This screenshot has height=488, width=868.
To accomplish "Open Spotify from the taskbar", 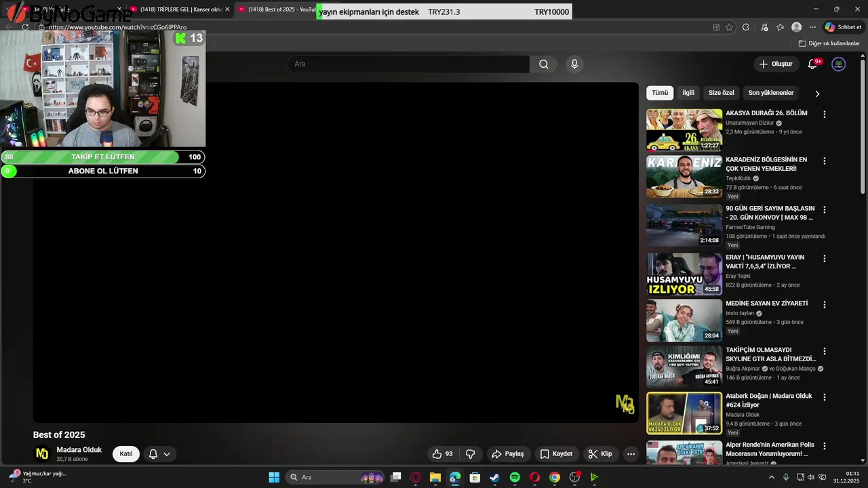I will pyautogui.click(x=515, y=477).
